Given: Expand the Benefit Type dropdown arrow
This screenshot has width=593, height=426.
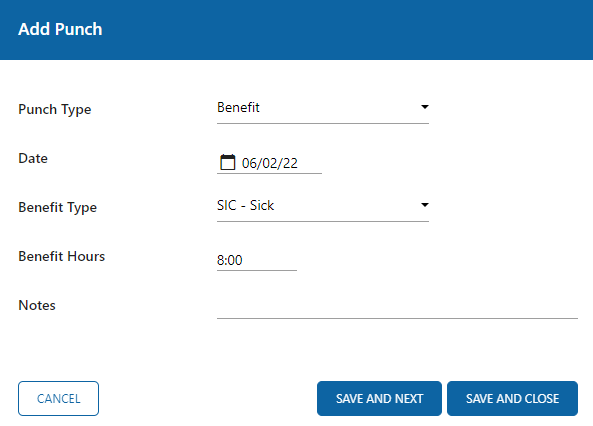Looking at the screenshot, I should point(425,205).
